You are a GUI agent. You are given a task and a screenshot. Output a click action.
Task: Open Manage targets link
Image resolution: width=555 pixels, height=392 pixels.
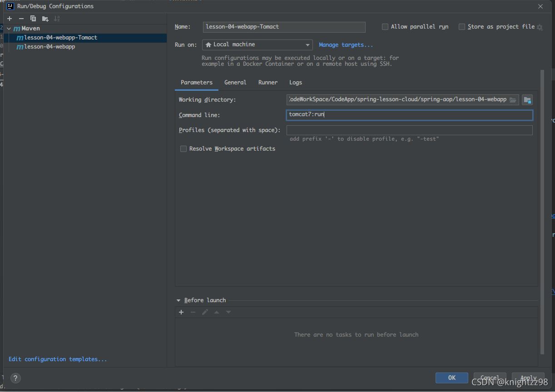(x=346, y=44)
